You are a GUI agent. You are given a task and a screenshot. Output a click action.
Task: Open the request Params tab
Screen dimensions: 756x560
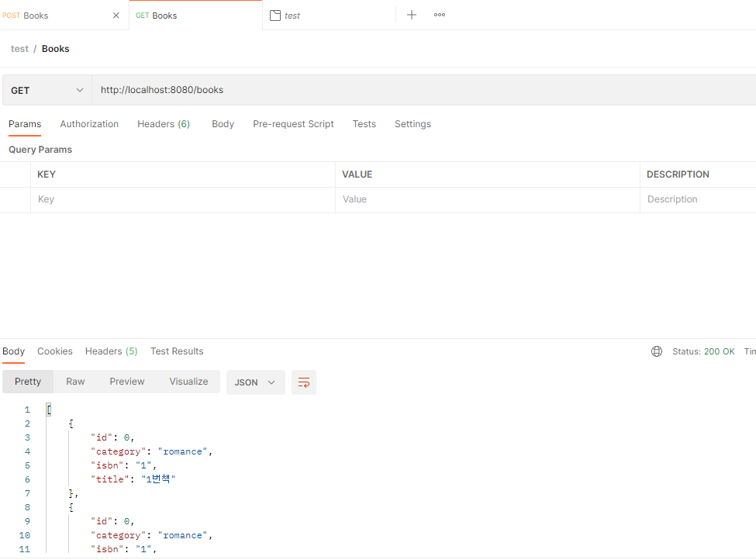click(25, 124)
